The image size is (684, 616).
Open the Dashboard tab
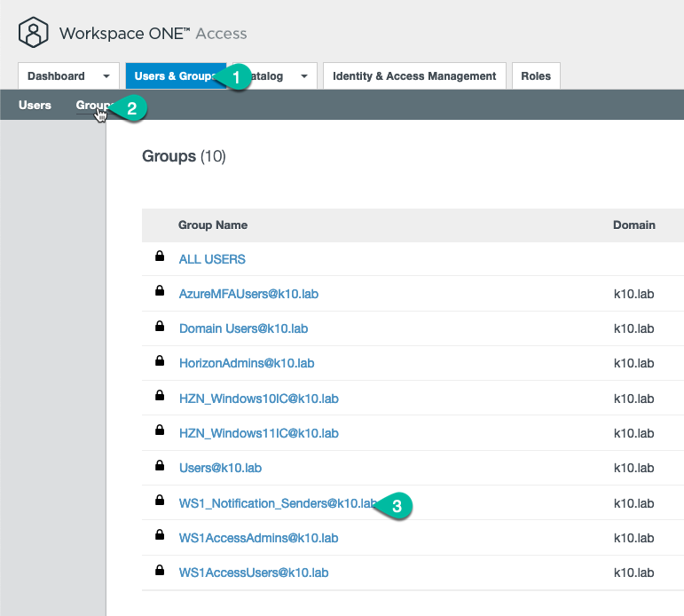click(68, 76)
